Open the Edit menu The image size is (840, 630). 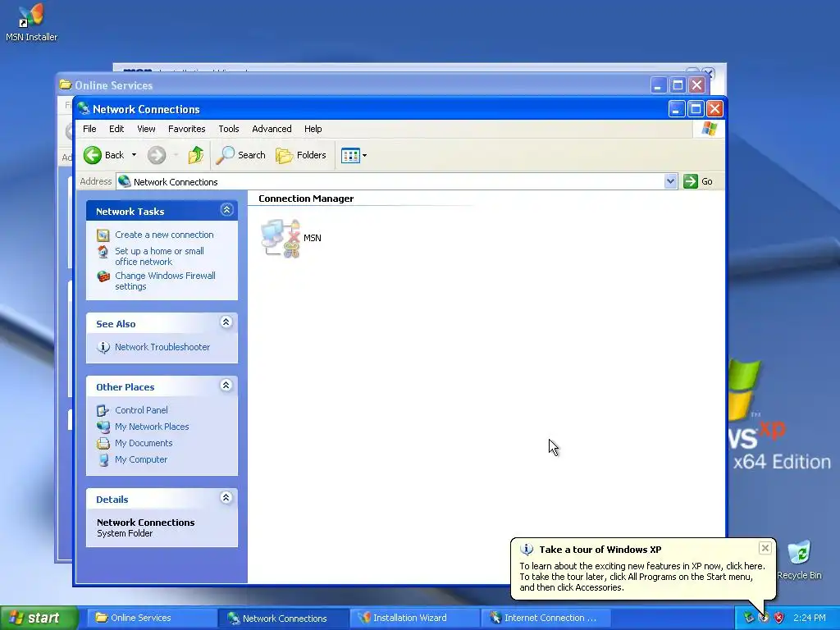[116, 129]
